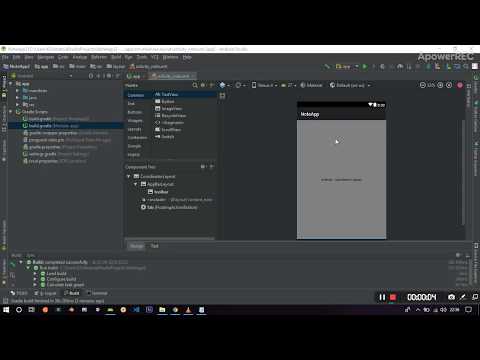
Task: Expand the manifests folder
Action: (18, 90)
